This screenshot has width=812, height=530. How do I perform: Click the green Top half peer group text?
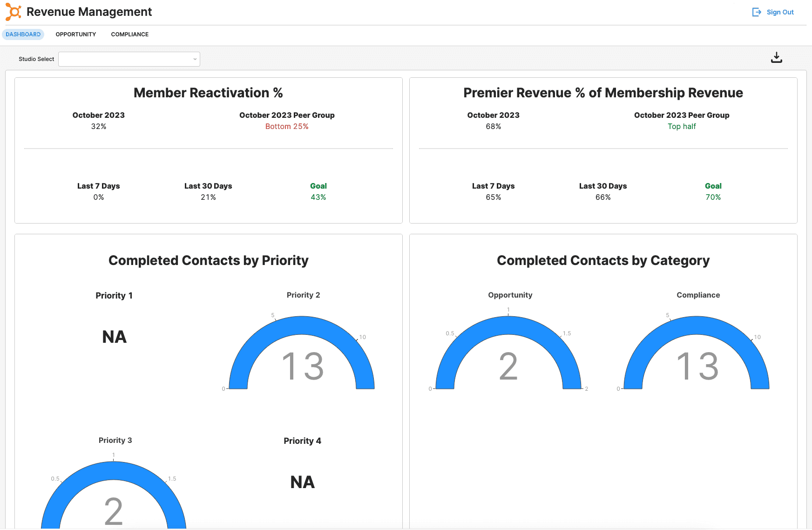pos(682,127)
